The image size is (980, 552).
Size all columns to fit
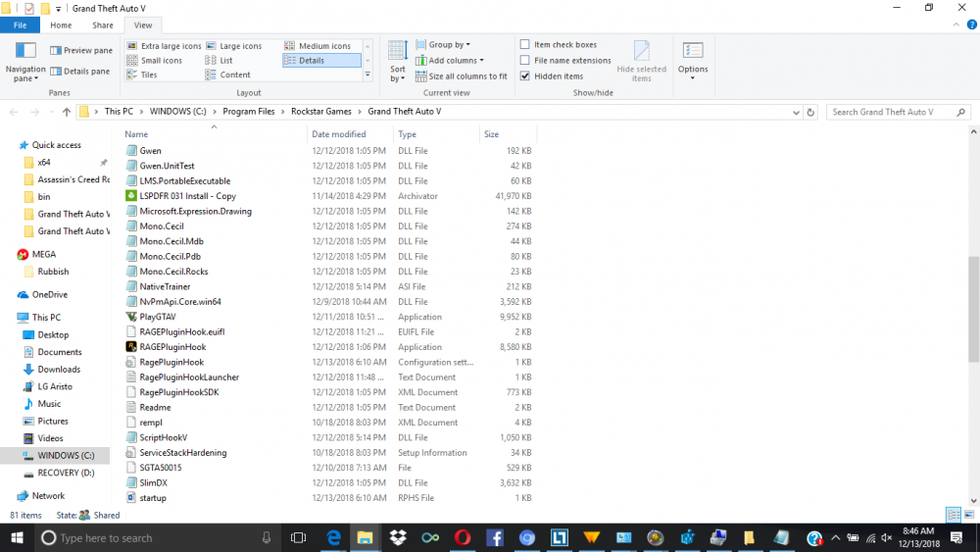(462, 76)
